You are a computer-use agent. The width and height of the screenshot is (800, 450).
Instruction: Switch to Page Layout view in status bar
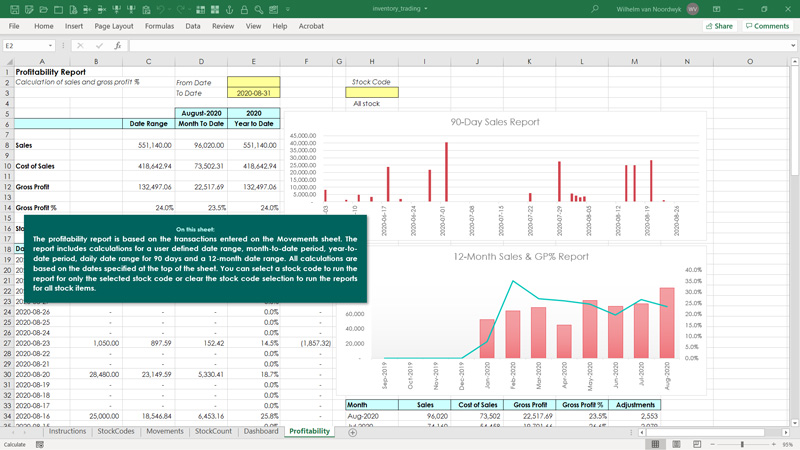(676, 444)
